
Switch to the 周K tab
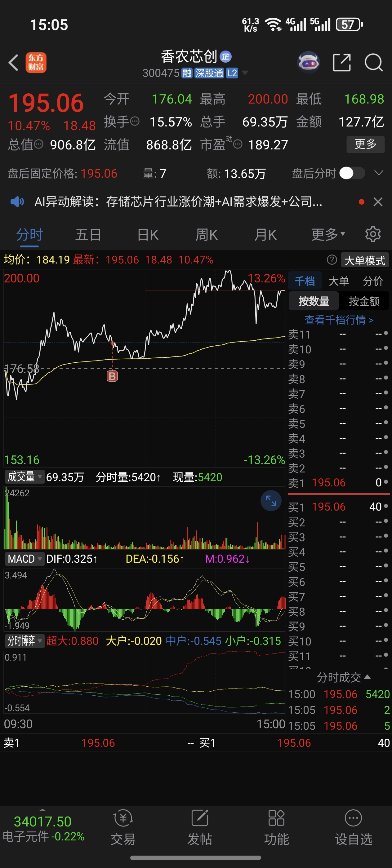pyautogui.click(x=207, y=235)
